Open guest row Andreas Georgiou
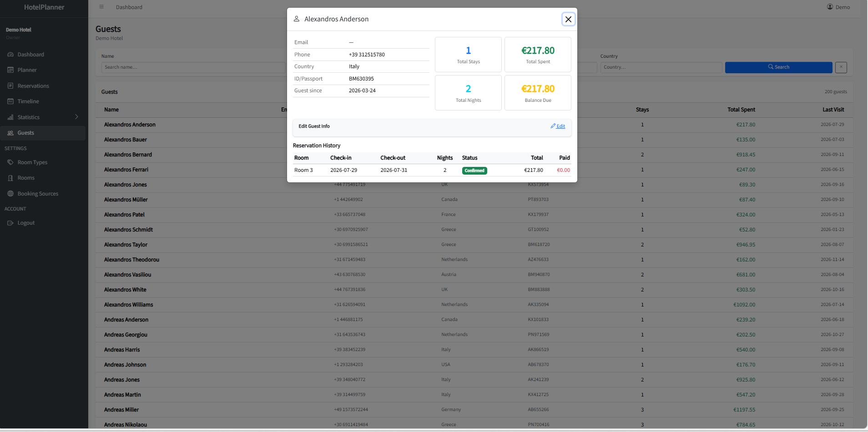 click(474, 335)
